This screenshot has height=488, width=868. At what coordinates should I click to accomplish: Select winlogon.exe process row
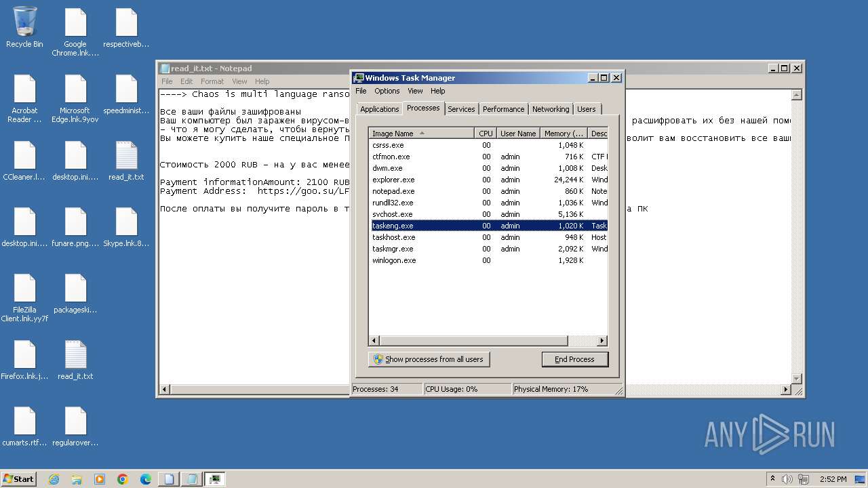(488, 260)
